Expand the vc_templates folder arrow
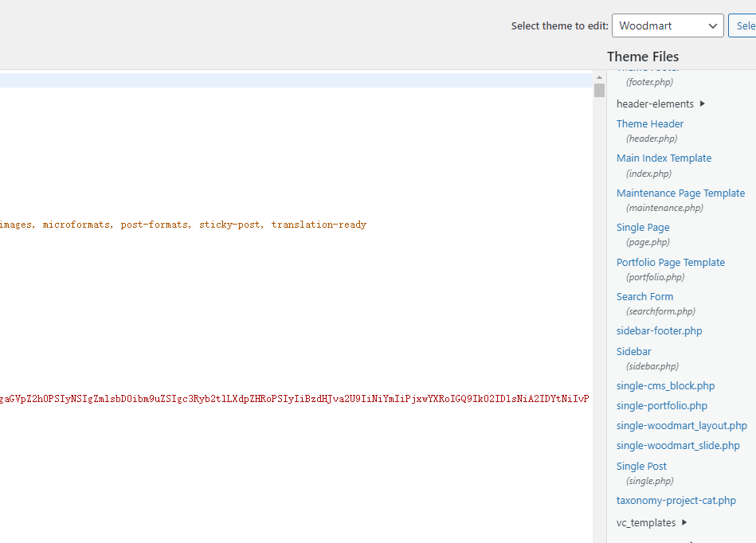756x543 pixels. (x=684, y=522)
